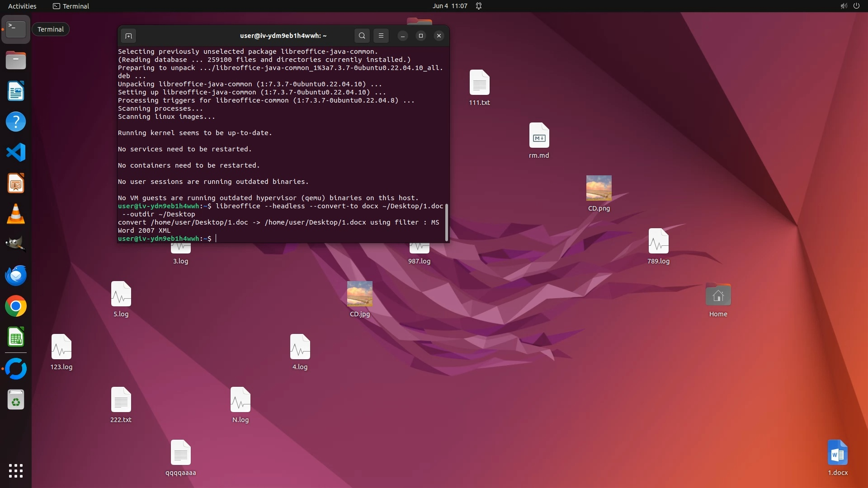This screenshot has width=868, height=488.
Task: Open LibreOffice Writer from the dock
Action: coord(16,91)
